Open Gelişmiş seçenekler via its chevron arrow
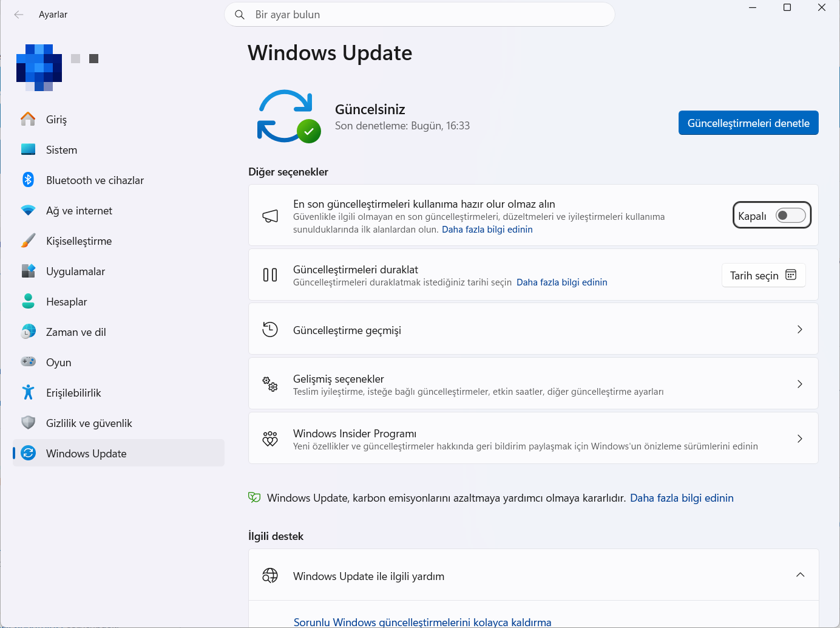This screenshot has width=840, height=628. coord(800,384)
